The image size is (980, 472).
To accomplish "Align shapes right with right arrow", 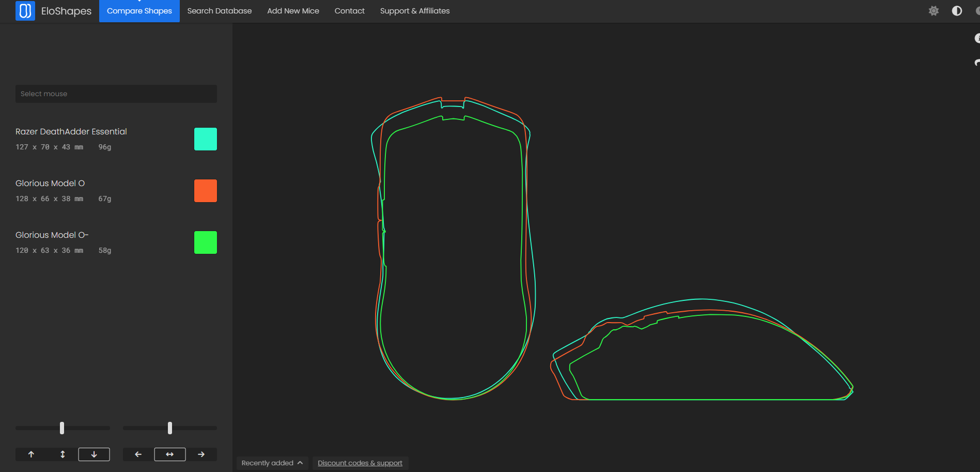I will [x=201, y=454].
